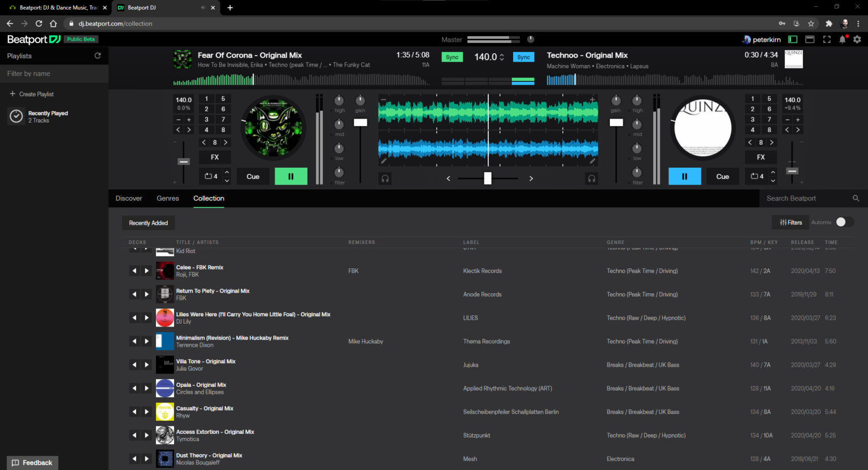Center the crossfader slider
Viewport: 868px width, 470px height.
[488, 178]
